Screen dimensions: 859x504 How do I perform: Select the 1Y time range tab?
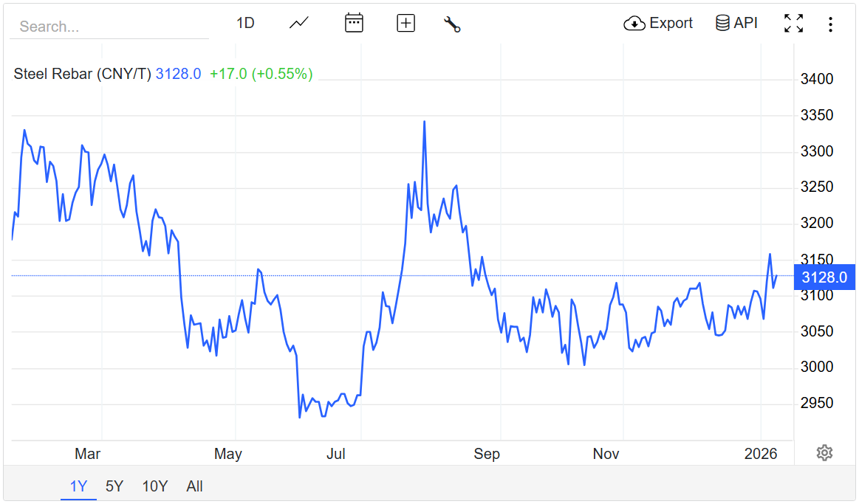(x=78, y=486)
